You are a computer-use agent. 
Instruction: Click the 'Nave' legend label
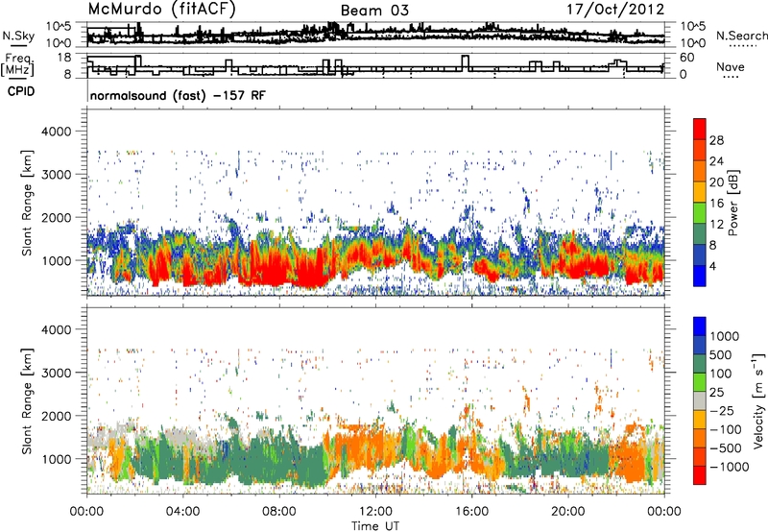pyautogui.click(x=731, y=66)
